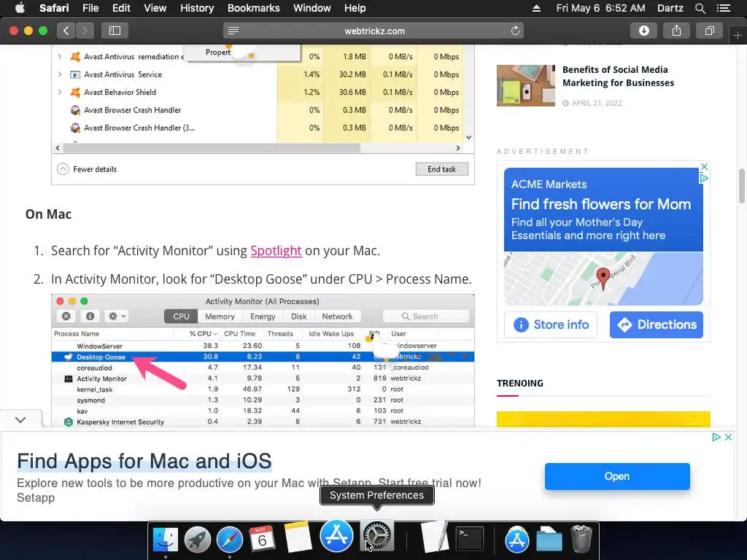Screen dimensions: 747x560
Task: Click the map in ACME Markets ad
Action: coord(603,279)
